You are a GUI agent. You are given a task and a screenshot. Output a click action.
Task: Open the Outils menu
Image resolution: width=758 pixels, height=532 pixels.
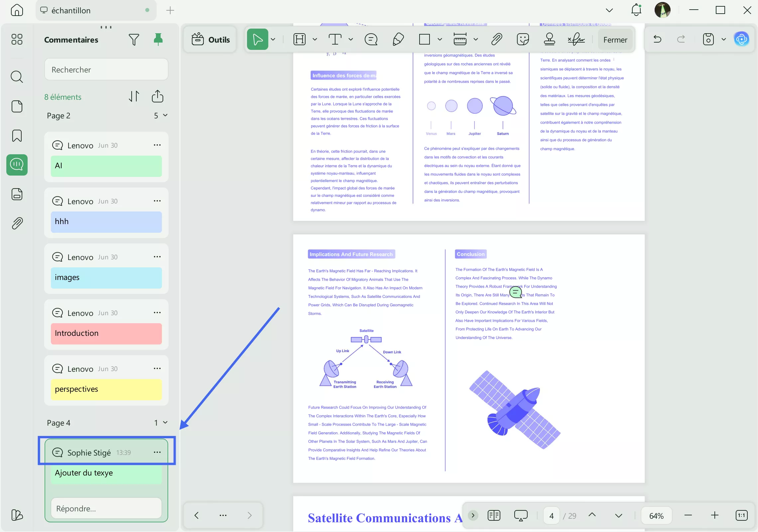pyautogui.click(x=211, y=40)
